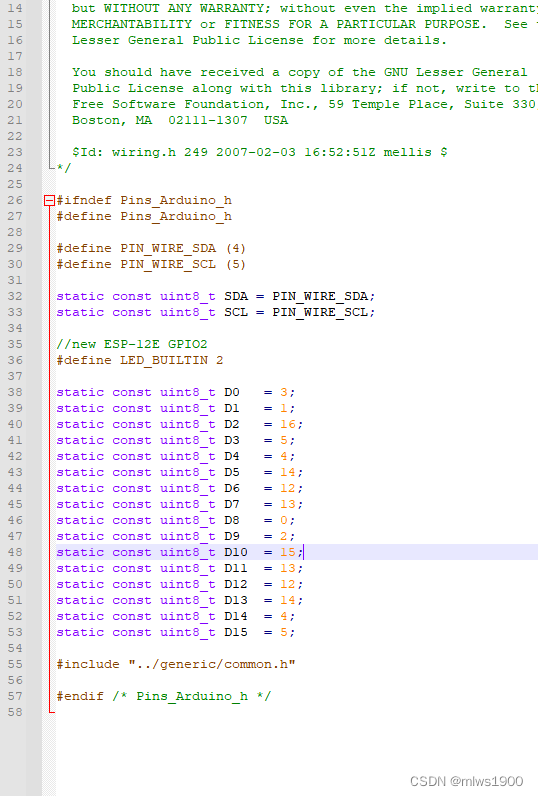Click the 'D9 = 2;' line
Image resolution: width=538 pixels, height=796 pixels.
coord(176,536)
